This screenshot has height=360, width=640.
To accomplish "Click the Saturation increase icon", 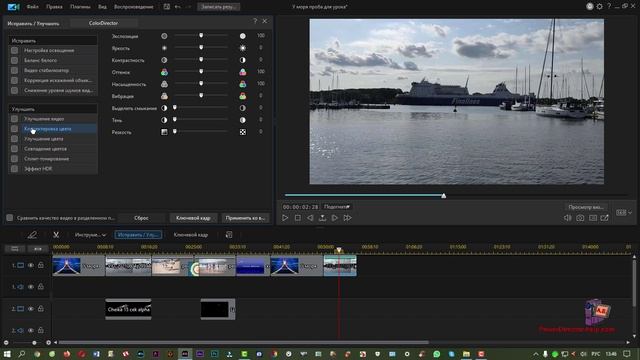I will 242,84.
